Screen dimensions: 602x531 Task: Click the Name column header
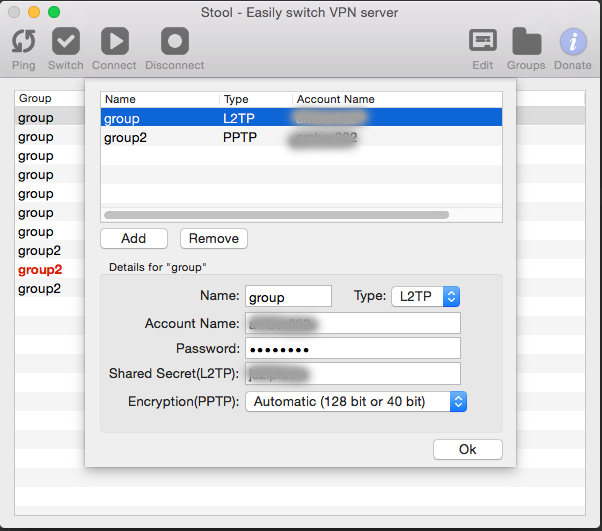tap(160, 99)
